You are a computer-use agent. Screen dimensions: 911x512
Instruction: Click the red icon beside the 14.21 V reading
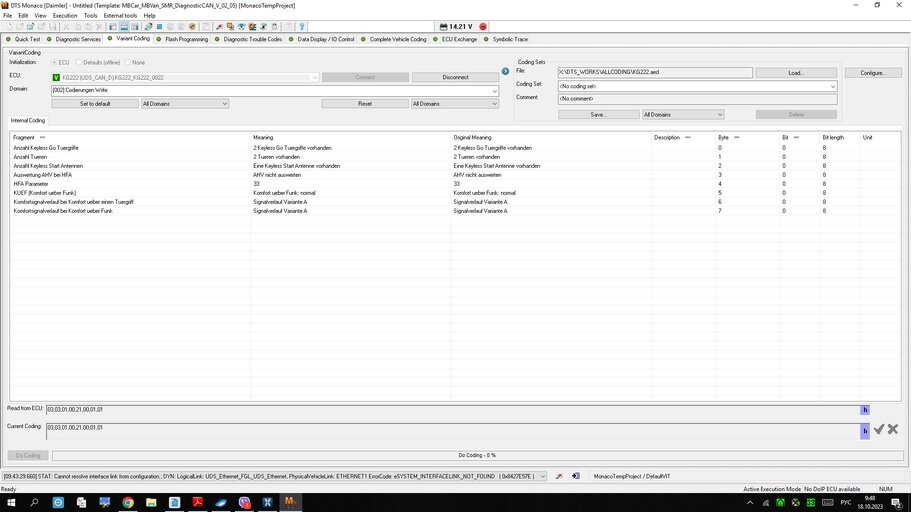pos(483,27)
